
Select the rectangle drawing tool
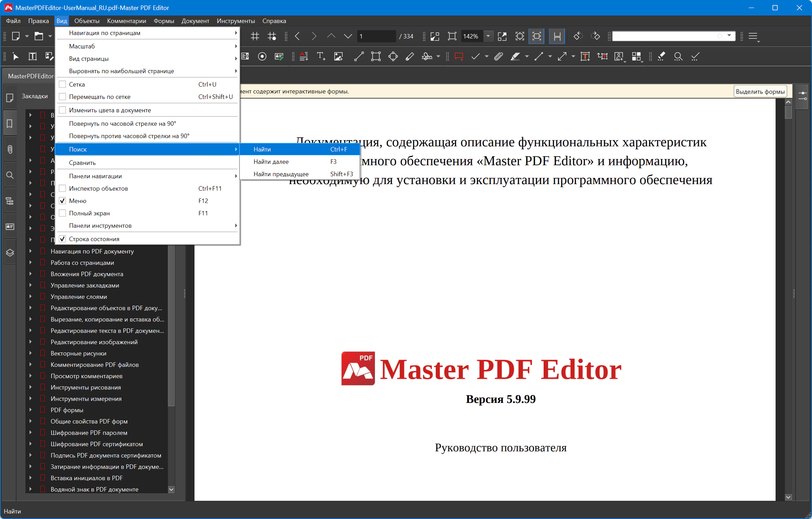click(376, 56)
